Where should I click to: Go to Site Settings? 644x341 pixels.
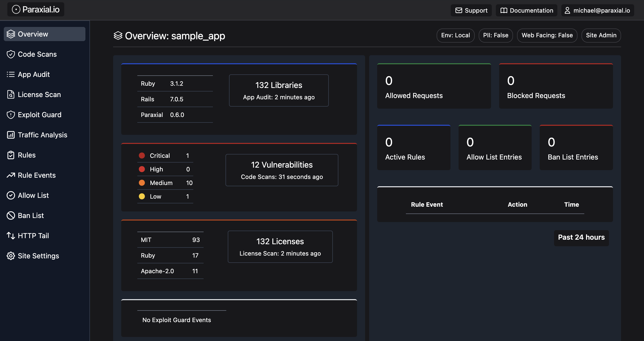click(x=45, y=256)
